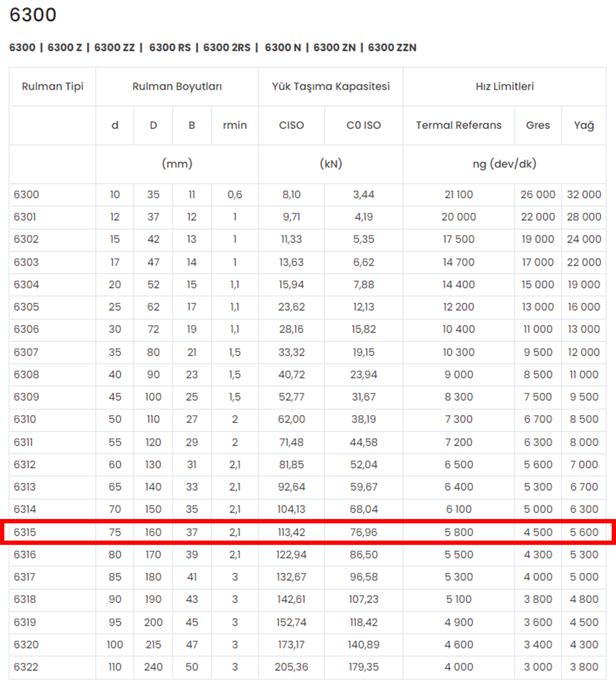Select the rmin column header
Viewport: 616px width, 688px height.
(235, 125)
